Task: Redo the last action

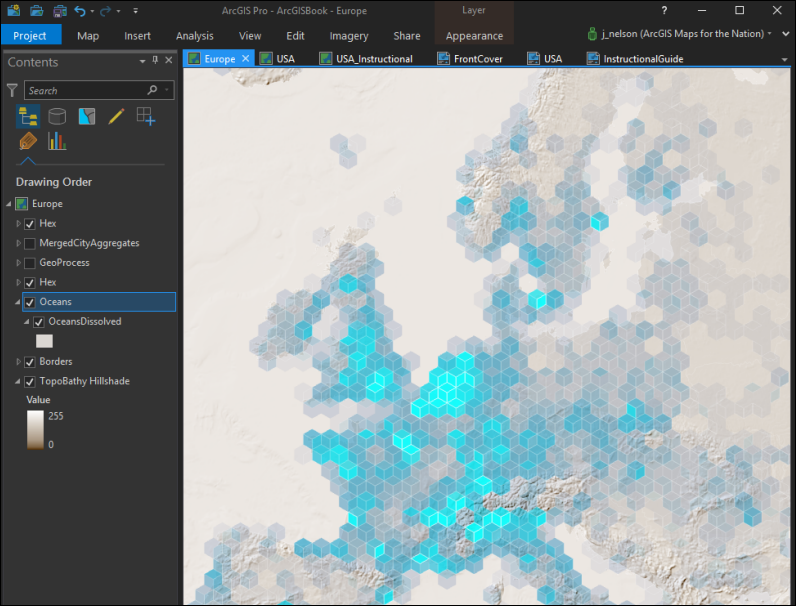Action: (105, 11)
